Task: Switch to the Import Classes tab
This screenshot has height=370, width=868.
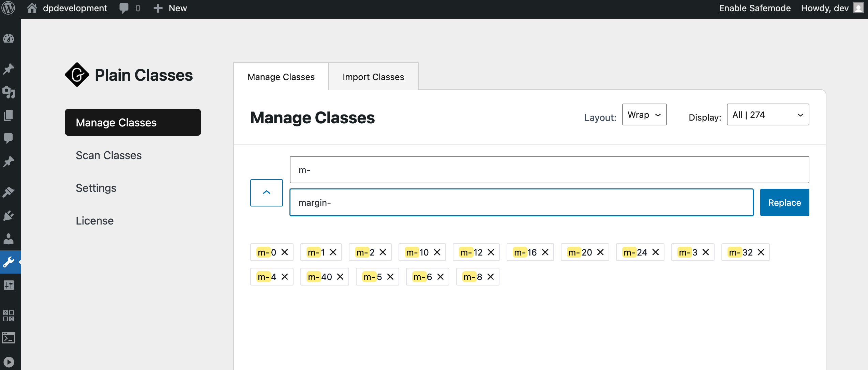Action: click(373, 77)
